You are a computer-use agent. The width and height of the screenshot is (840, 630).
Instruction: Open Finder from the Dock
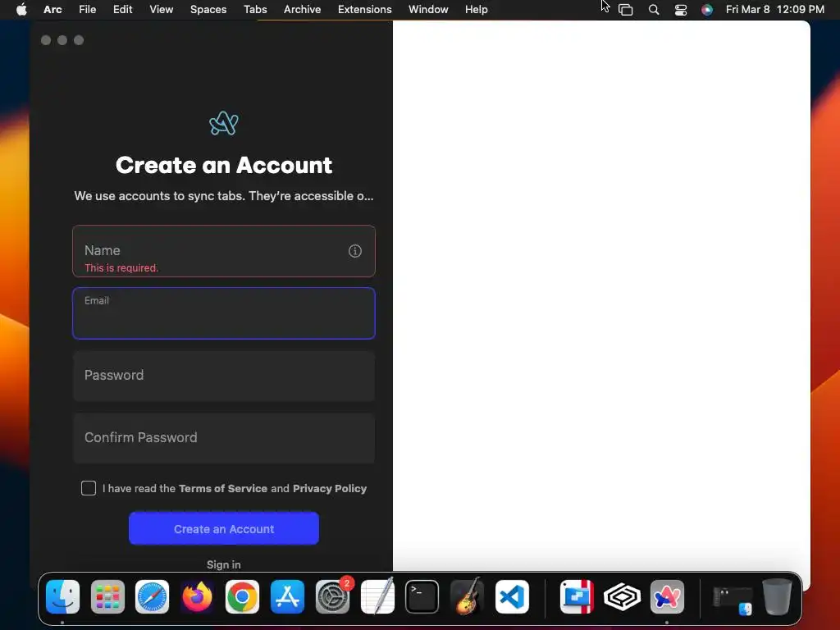point(62,597)
